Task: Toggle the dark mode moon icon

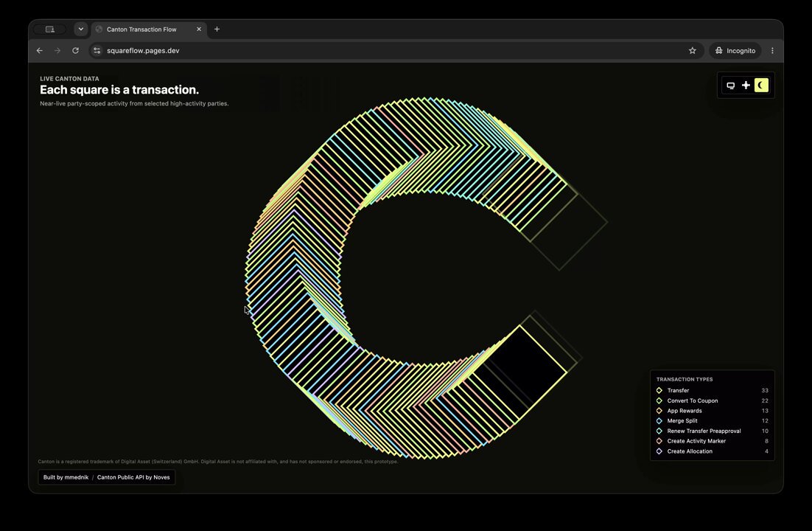Action: click(x=761, y=86)
